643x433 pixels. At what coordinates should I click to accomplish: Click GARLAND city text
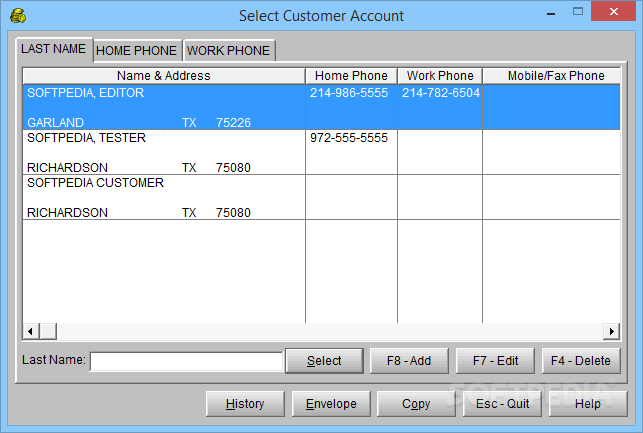coord(55,123)
